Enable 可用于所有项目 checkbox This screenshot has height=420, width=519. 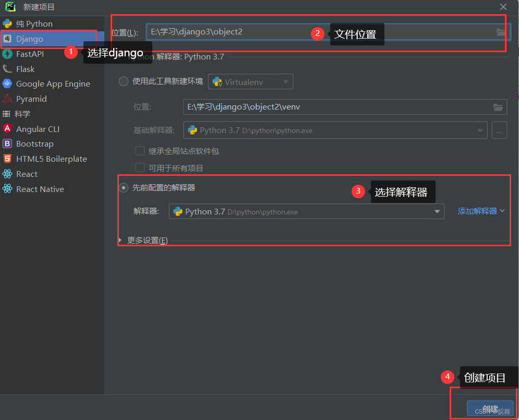[x=140, y=168]
